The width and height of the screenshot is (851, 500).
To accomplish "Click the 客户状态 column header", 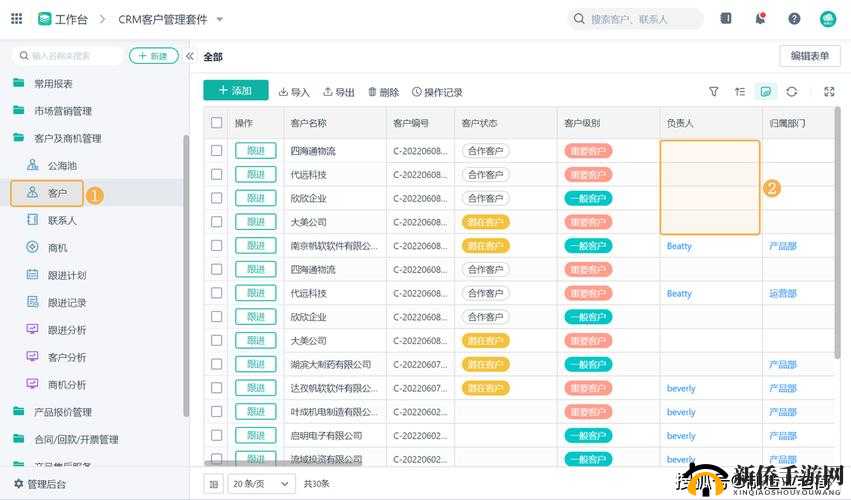I will coord(479,123).
